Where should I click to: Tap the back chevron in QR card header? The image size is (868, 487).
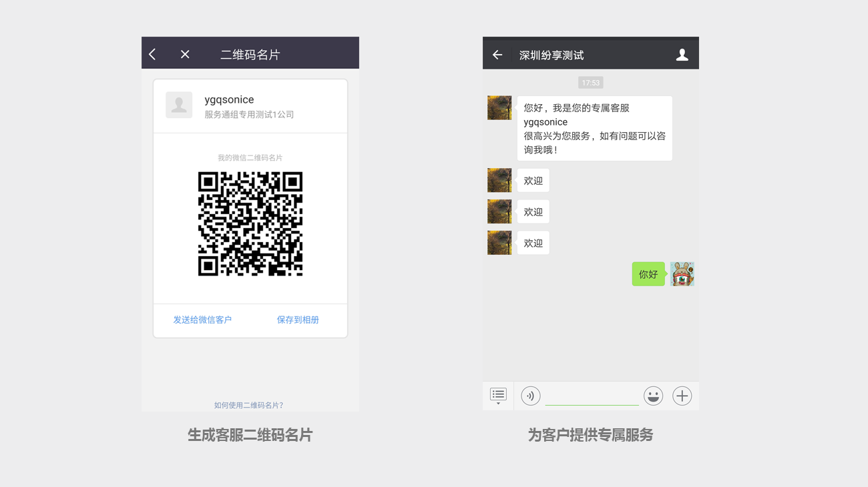[x=153, y=54]
